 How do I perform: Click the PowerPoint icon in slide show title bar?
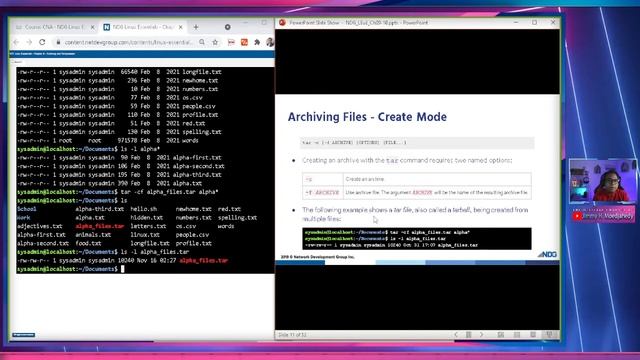282,23
